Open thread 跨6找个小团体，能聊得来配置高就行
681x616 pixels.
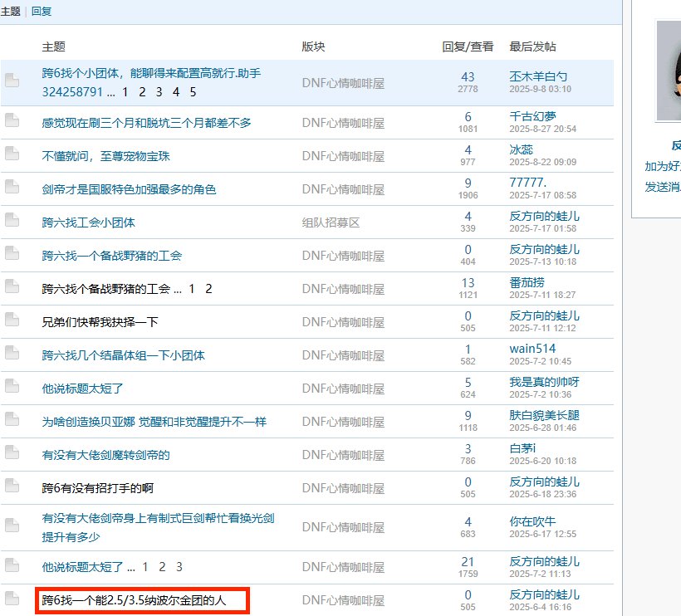click(151, 82)
